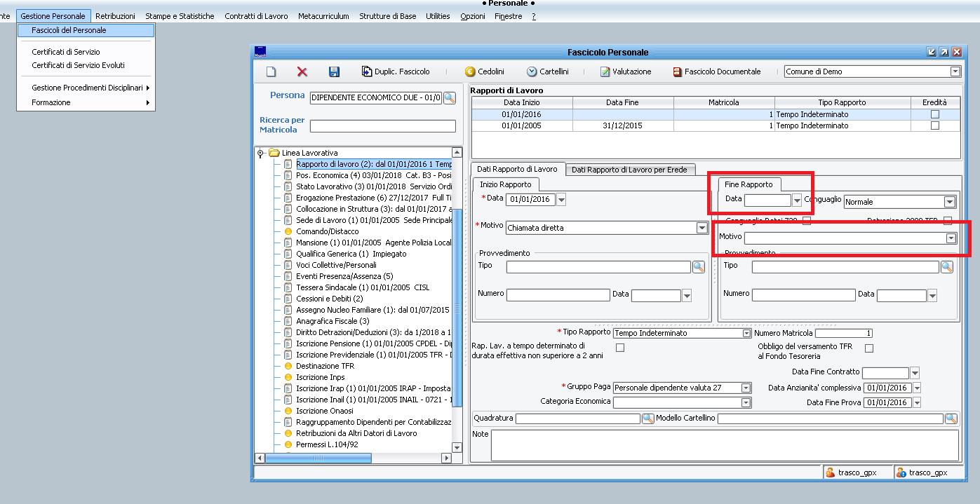The width and height of the screenshot is (980, 504).
Task: Click the blue floppy disk save icon
Action: coord(334,71)
